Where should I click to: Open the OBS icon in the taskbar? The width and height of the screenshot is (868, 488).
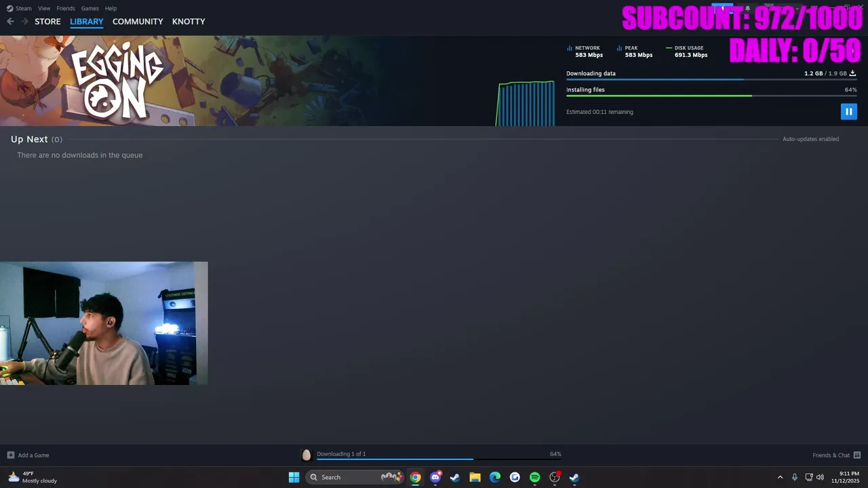pos(555,477)
